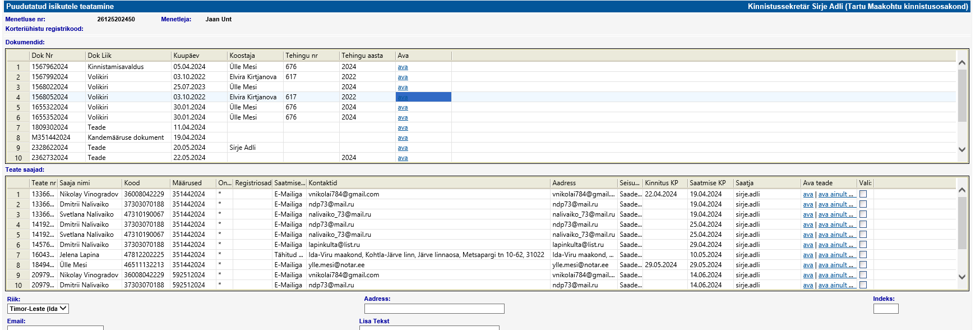Open Teade document 1809302024 via ava

tap(403, 127)
